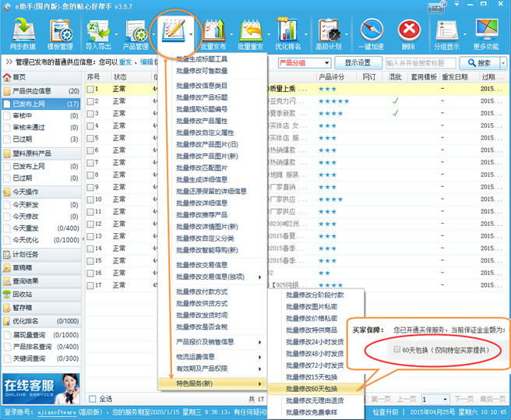Check the 全选 select-all checkbox

point(93,398)
